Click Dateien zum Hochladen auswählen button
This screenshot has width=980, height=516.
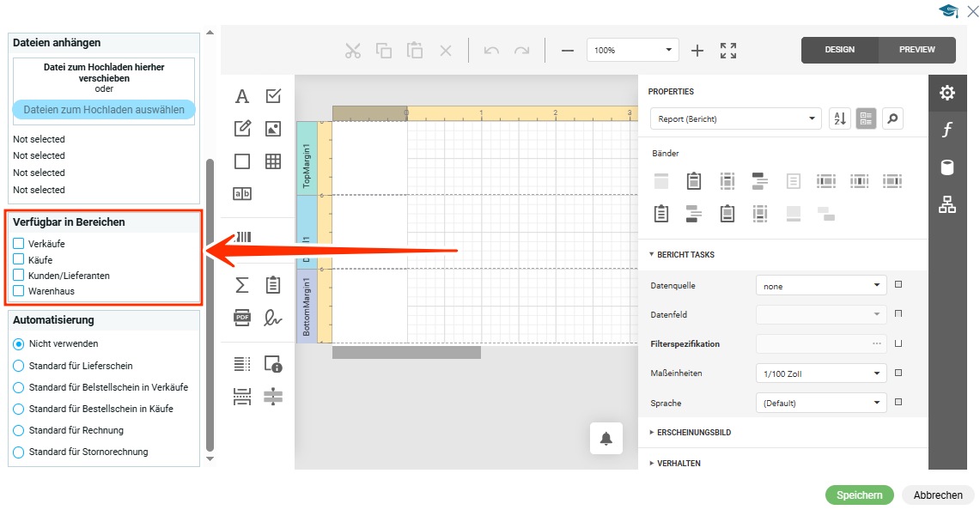(x=104, y=110)
